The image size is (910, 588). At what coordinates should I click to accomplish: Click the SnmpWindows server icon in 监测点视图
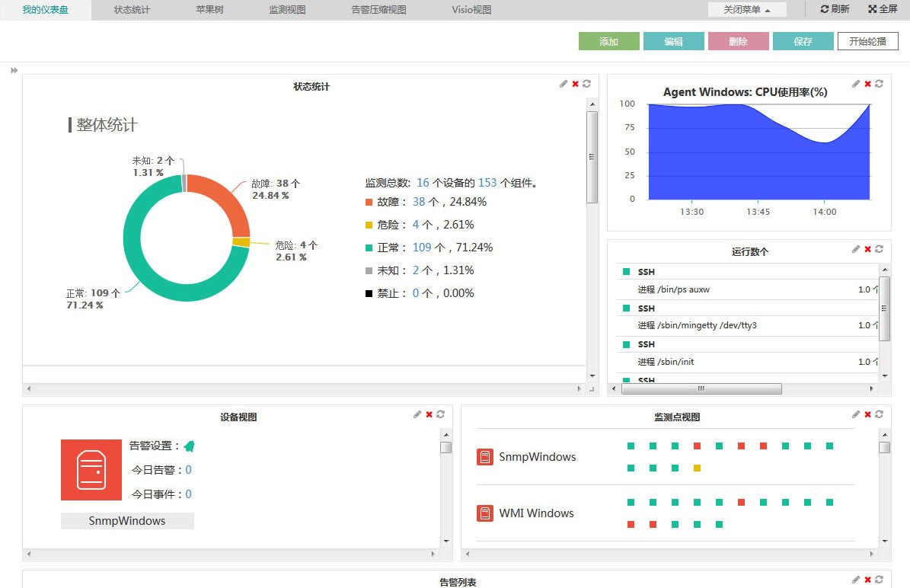(485, 457)
